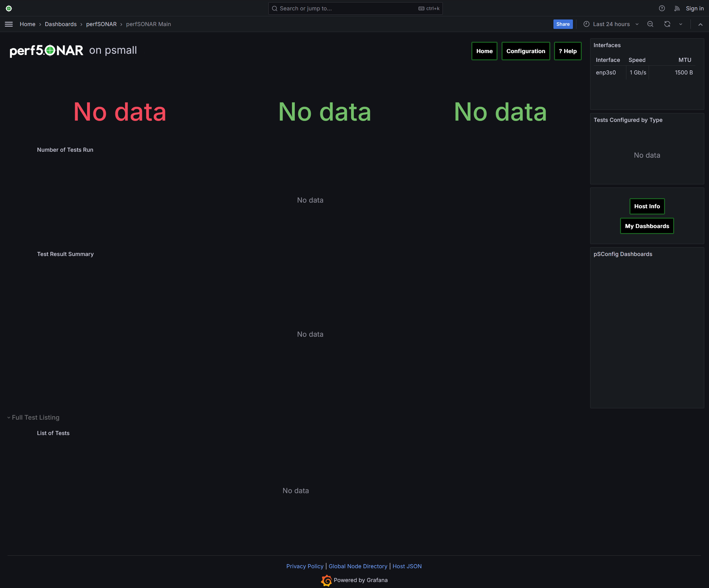The height and width of the screenshot is (588, 709).
Task: Open the Global Node Directory link
Action: tap(358, 566)
